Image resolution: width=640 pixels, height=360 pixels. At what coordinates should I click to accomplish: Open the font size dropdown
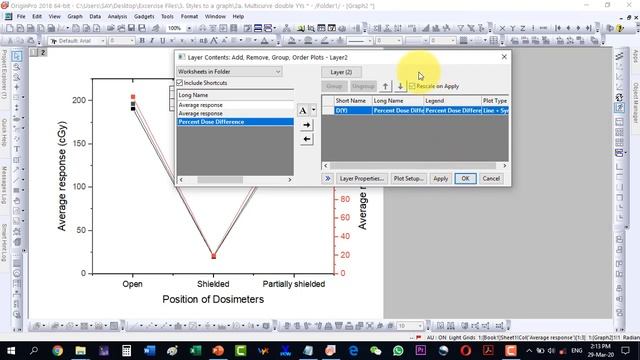(132, 41)
